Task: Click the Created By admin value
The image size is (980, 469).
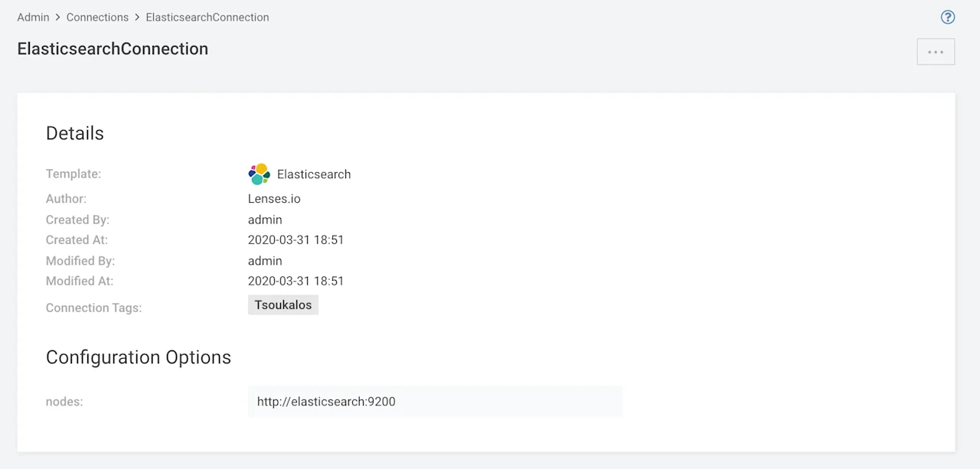Action: [265, 220]
